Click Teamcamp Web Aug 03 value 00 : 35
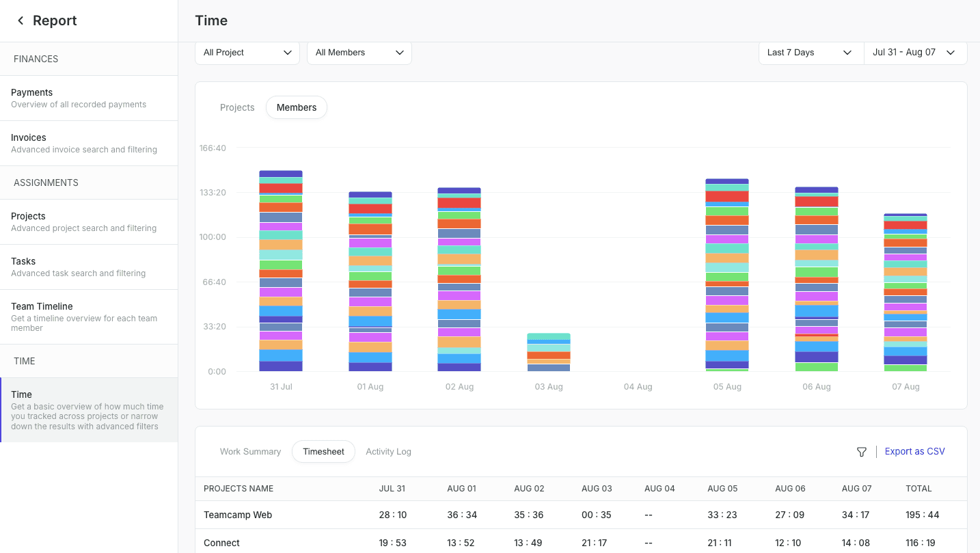This screenshot has height=553, width=980. tap(597, 515)
